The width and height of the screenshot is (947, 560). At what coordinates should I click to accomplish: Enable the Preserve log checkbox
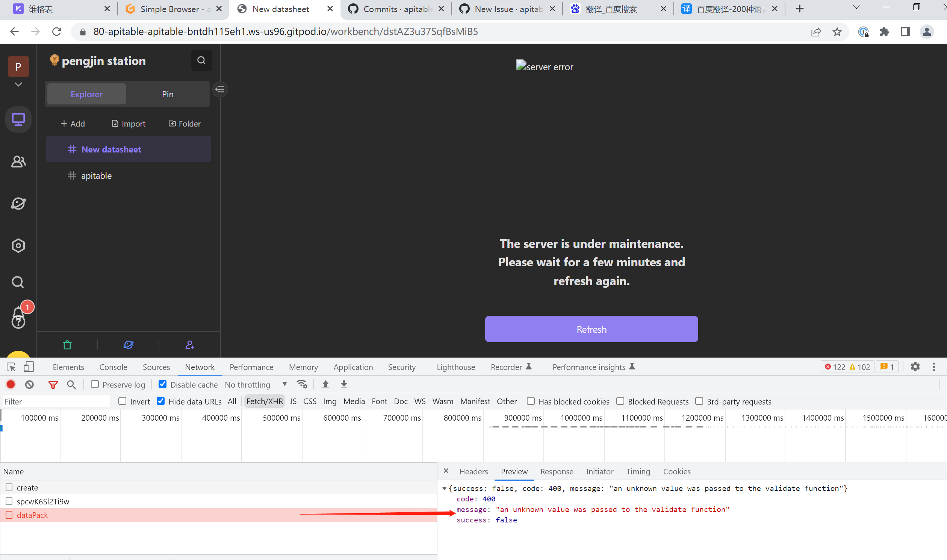click(x=95, y=384)
